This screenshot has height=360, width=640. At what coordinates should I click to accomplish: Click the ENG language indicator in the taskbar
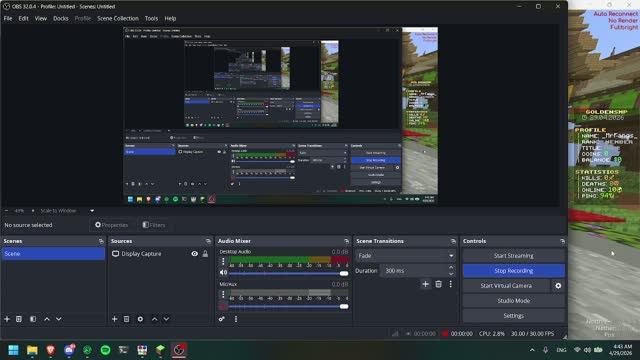point(561,350)
